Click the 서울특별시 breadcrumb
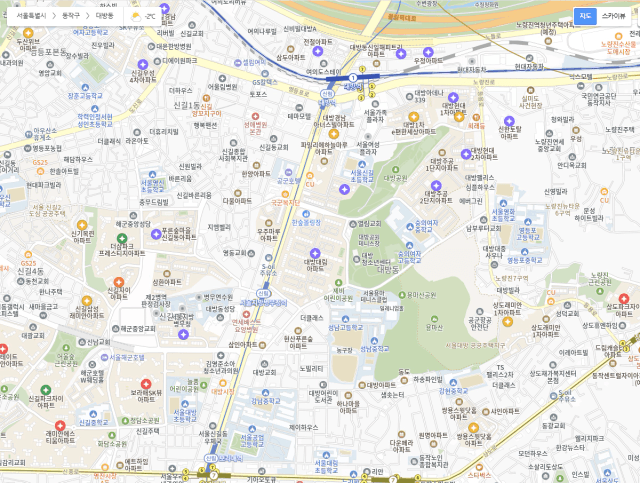Screen dimensions: 640x483 pyautogui.click(x=31, y=16)
